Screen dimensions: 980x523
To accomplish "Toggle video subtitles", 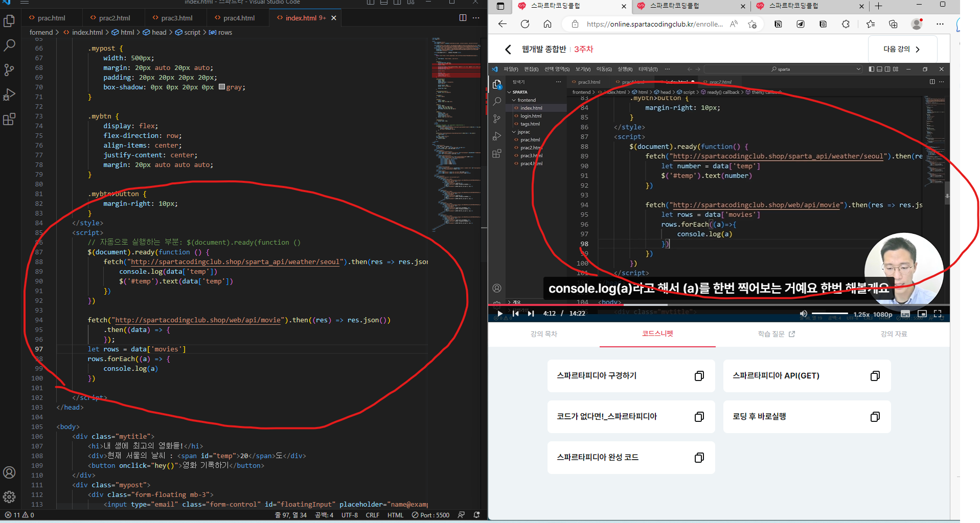I will click(905, 314).
